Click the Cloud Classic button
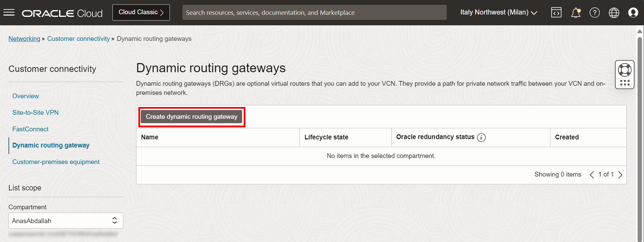The height and width of the screenshot is (242, 644). click(141, 12)
